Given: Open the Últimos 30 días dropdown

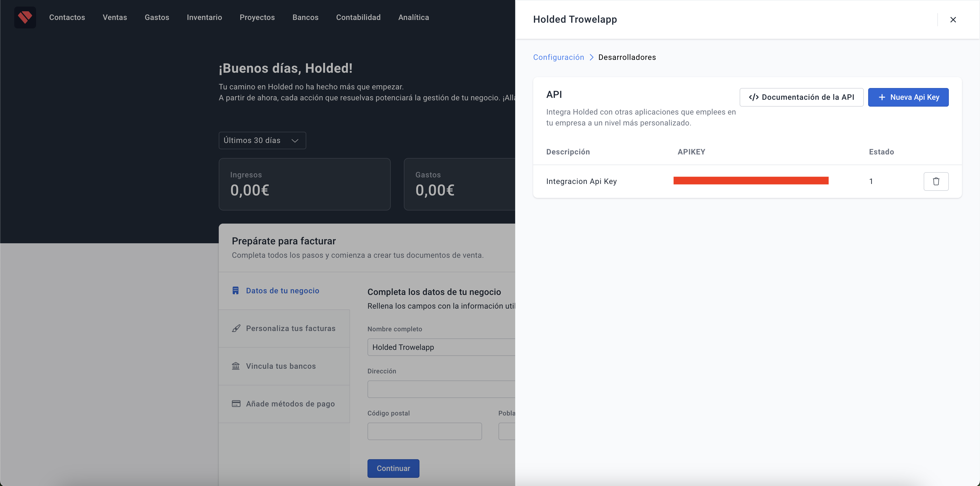Looking at the screenshot, I should 262,140.
